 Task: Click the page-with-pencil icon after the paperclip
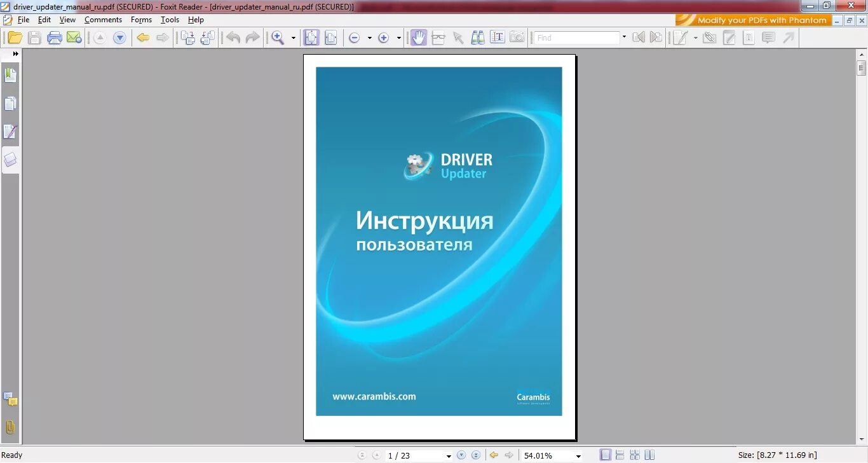point(729,38)
